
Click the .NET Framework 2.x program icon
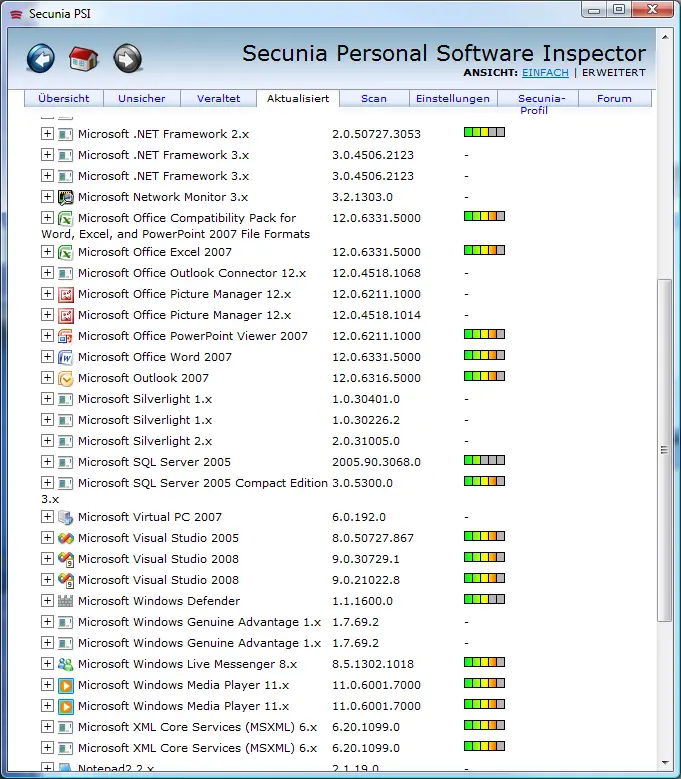(66, 134)
